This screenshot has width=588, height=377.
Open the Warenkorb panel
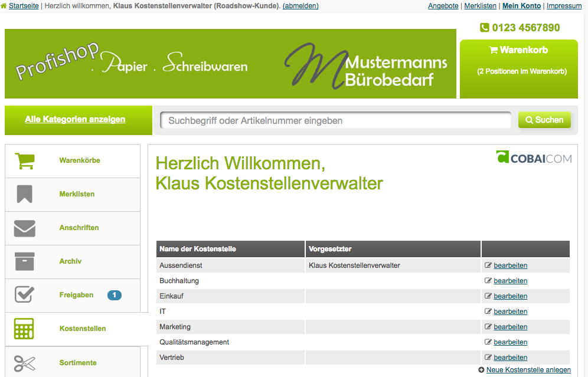pyautogui.click(x=518, y=50)
